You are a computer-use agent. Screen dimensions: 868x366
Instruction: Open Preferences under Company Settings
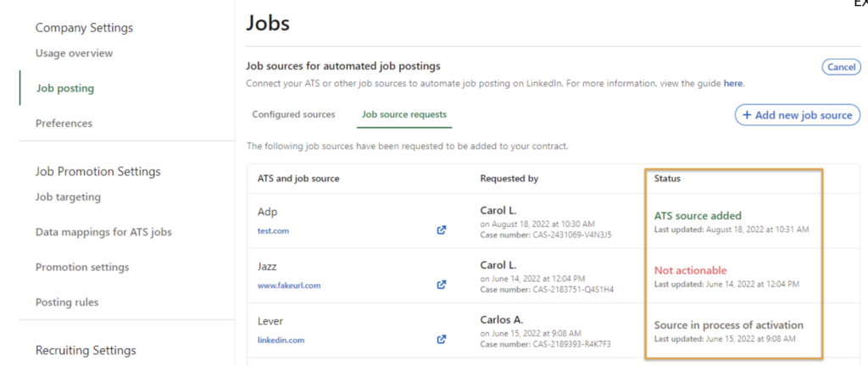tap(64, 124)
